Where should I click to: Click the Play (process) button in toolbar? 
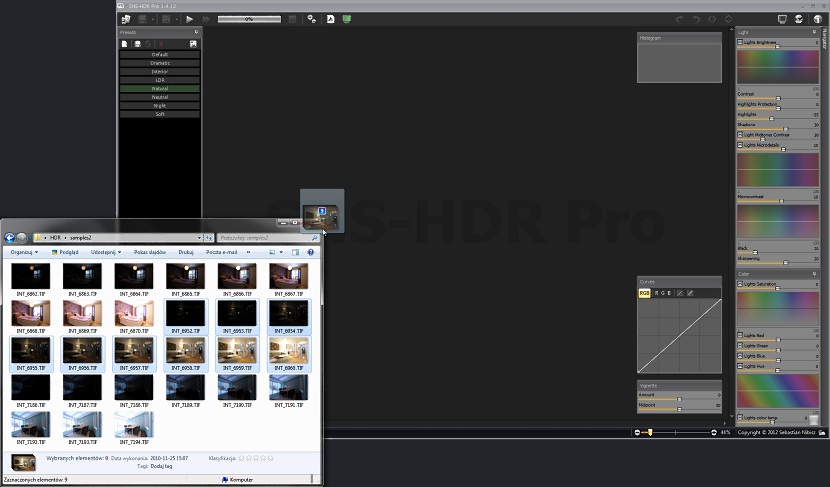[190, 19]
